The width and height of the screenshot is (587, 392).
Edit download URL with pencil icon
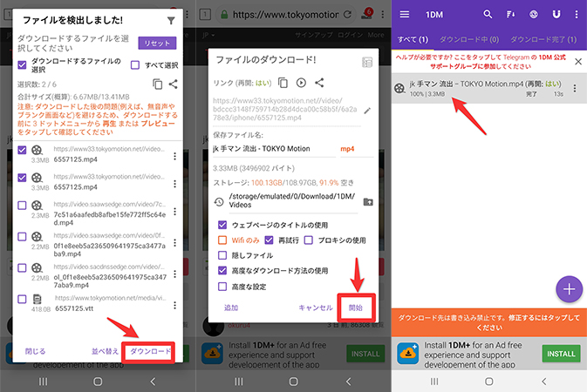(367, 111)
